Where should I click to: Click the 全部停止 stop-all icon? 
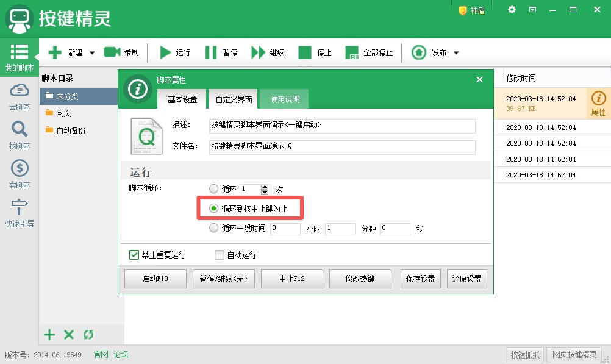pyautogui.click(x=351, y=52)
